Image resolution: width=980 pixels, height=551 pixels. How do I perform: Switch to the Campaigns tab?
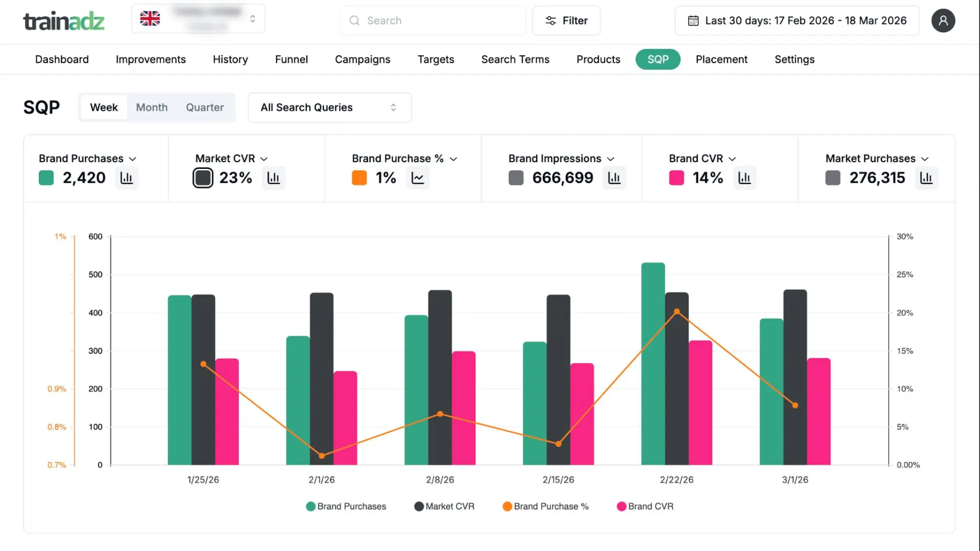(x=362, y=59)
